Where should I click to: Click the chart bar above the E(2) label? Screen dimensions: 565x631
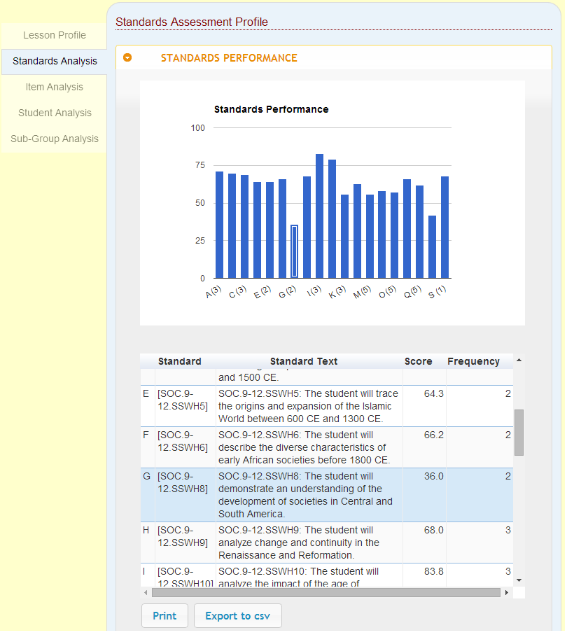(270, 230)
